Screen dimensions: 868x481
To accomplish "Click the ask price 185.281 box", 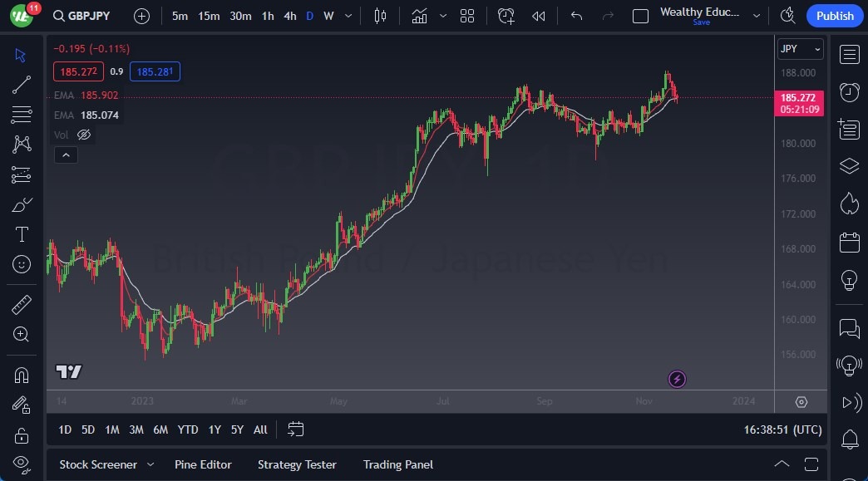I will click(155, 71).
